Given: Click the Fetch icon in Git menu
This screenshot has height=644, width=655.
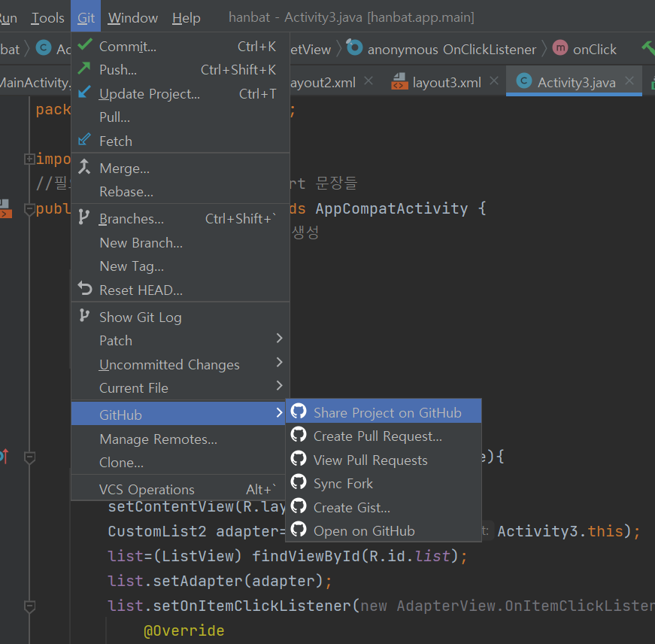Looking at the screenshot, I should (84, 140).
